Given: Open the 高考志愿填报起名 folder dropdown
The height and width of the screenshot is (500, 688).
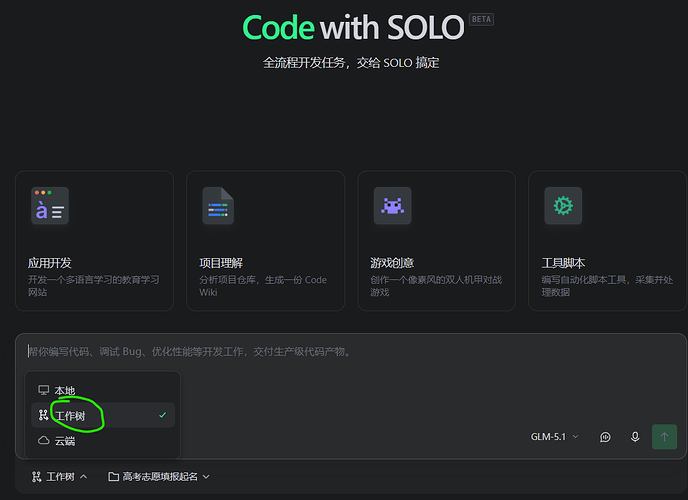Looking at the screenshot, I should click(159, 477).
